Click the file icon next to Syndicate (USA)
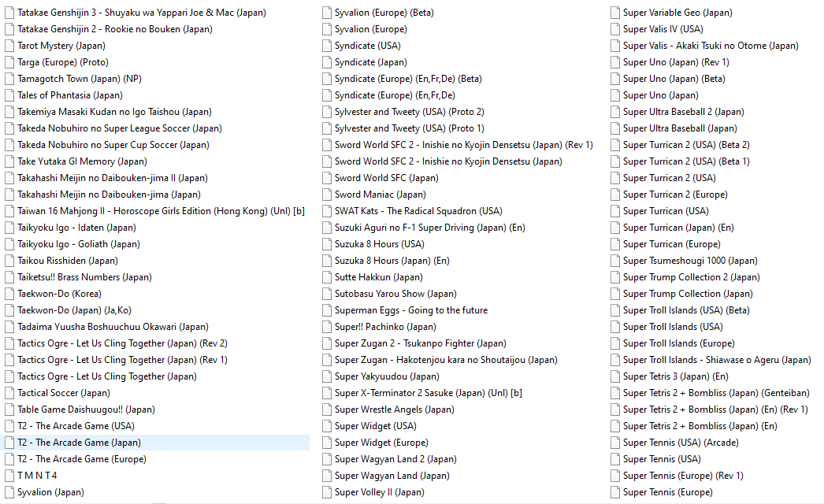The width and height of the screenshot is (824, 504). [326, 46]
